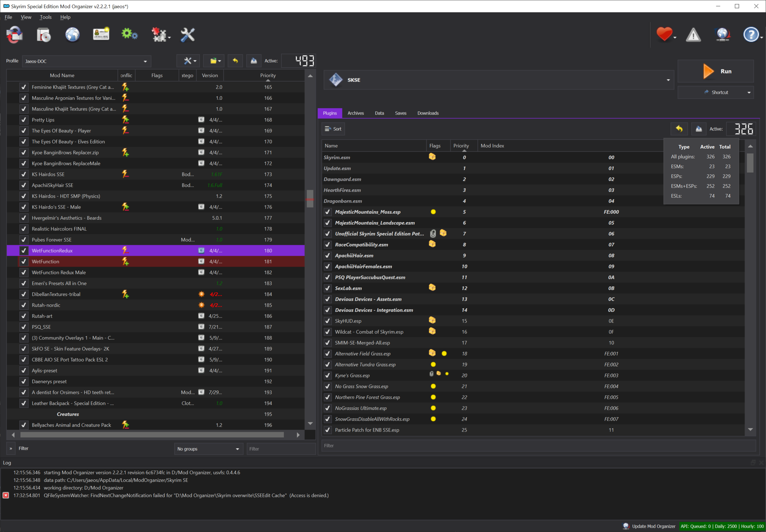Open the profiles ID card icon
766x532 pixels.
pos(101,35)
